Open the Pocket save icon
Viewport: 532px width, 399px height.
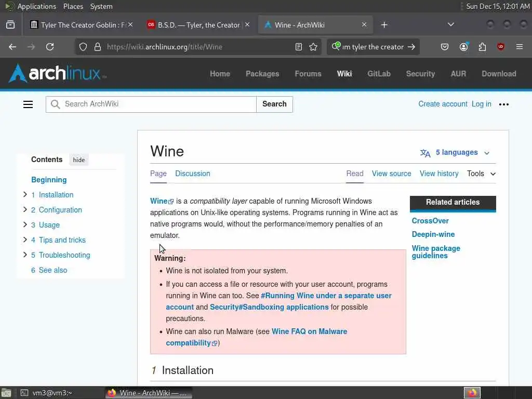[x=445, y=47]
